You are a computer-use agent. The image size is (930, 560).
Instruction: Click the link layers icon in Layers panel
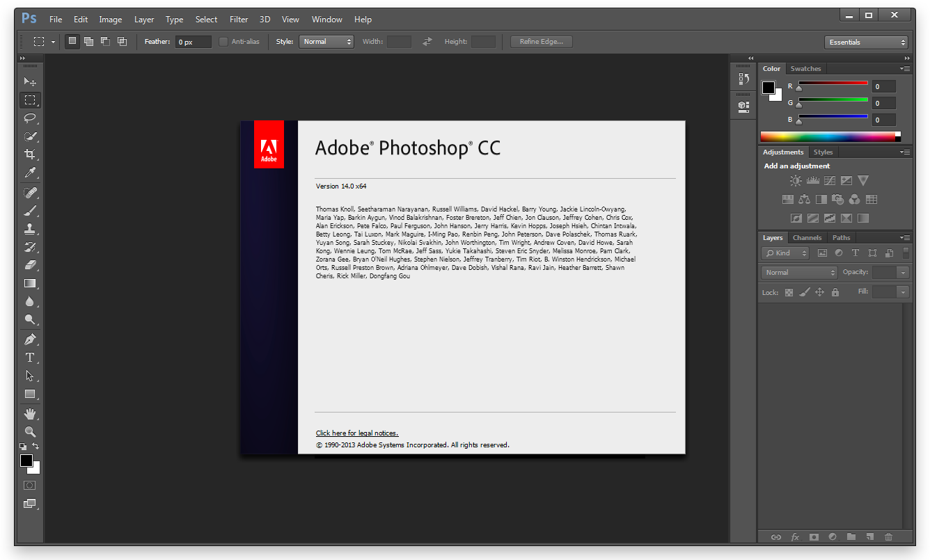[x=775, y=537]
